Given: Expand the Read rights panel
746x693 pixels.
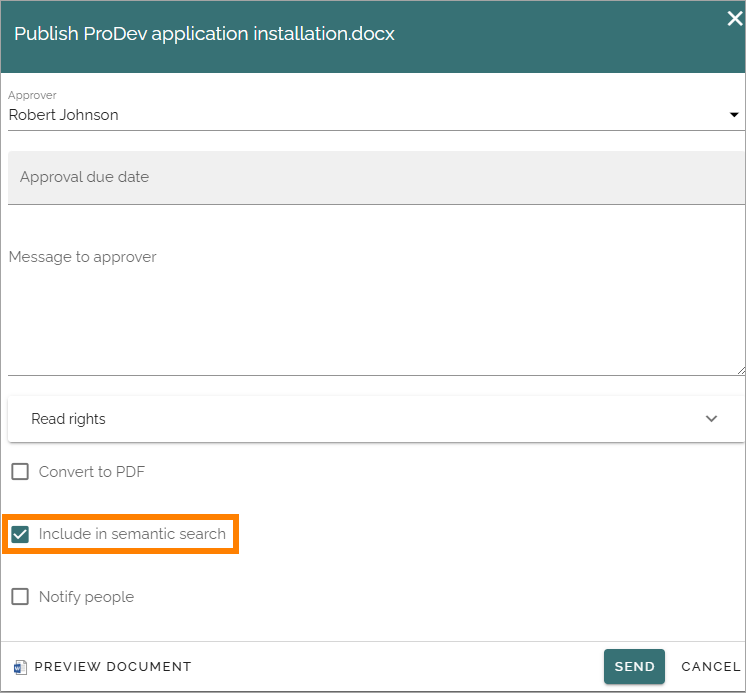Looking at the screenshot, I should (376, 419).
